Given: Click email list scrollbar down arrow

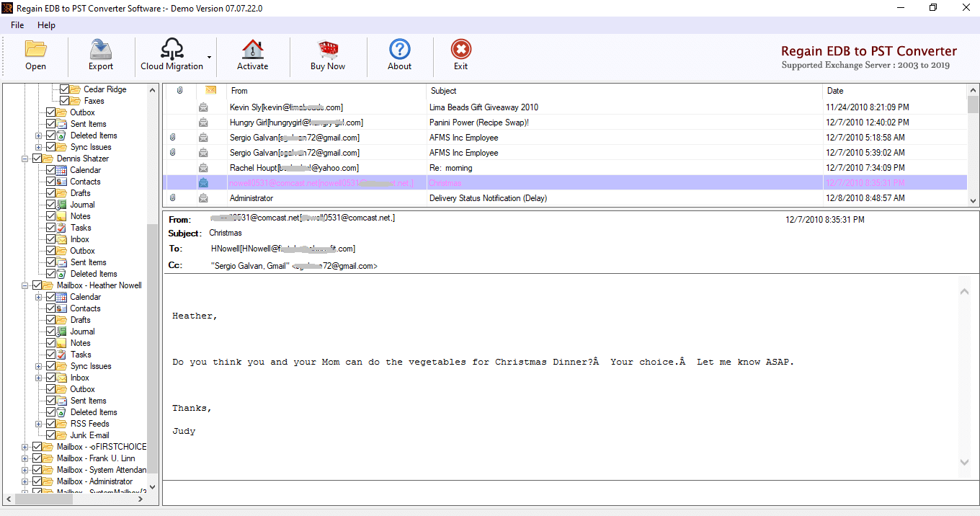Looking at the screenshot, I should coord(974,201).
